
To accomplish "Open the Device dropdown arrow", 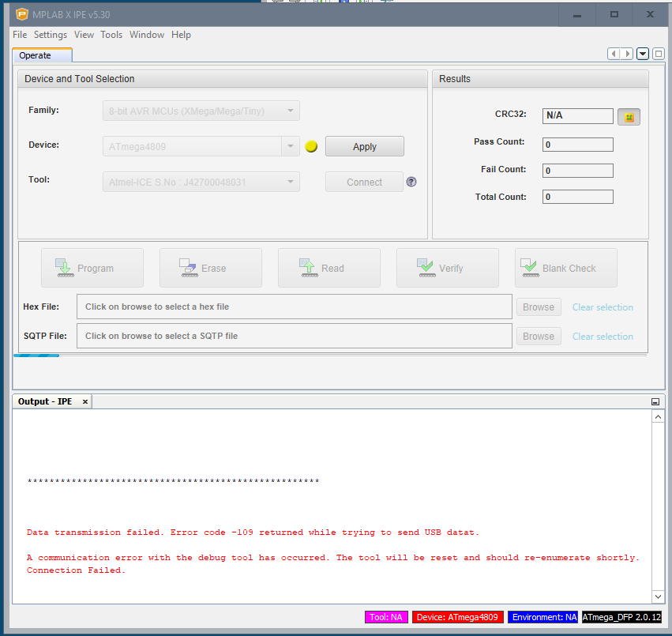I will point(291,147).
